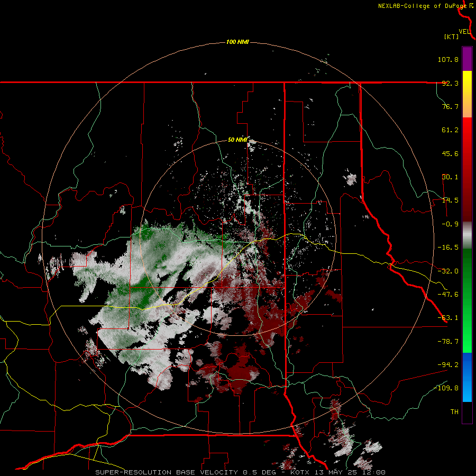The image size is (476, 476).
Task: Select the -63.1 scale value
Action: [448, 318]
